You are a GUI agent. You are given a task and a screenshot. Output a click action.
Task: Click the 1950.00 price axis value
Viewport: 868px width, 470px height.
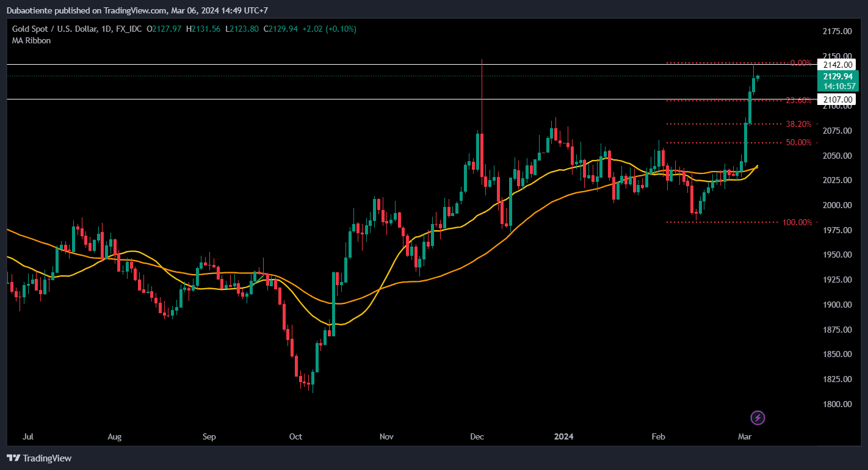pos(837,255)
